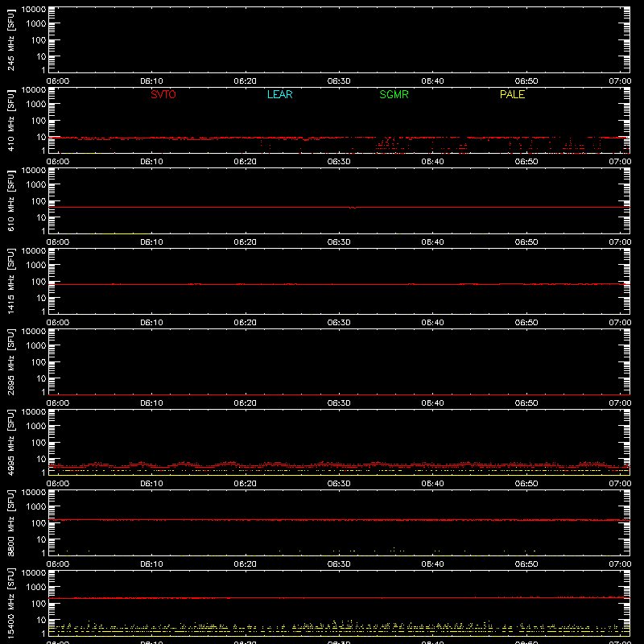This screenshot has height=644, width=644.
Task: Click the 1000 tick label in 410 MHz panel
Action: tap(36, 105)
